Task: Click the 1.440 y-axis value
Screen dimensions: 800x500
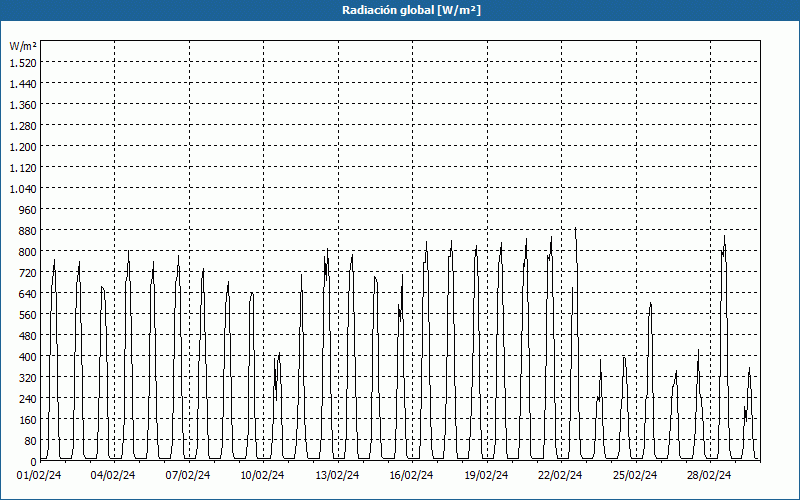Action: click(23, 84)
